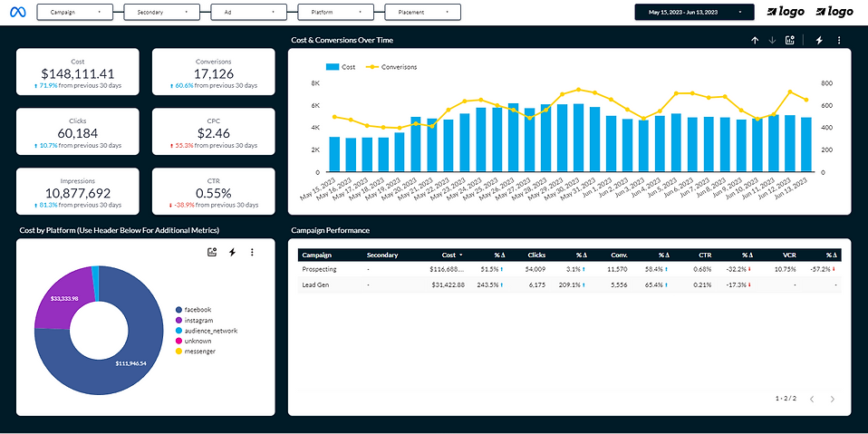Open three-dot menu on donut chart
Viewport: 868px width, 434px height.
[252, 253]
